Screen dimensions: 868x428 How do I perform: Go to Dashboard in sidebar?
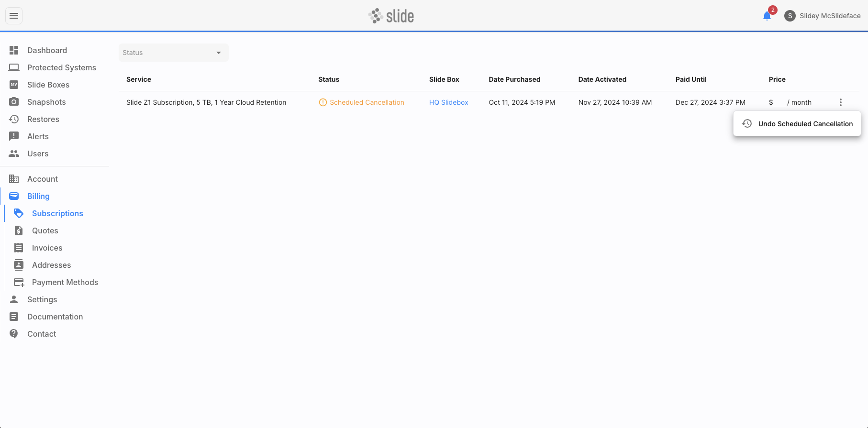point(47,50)
